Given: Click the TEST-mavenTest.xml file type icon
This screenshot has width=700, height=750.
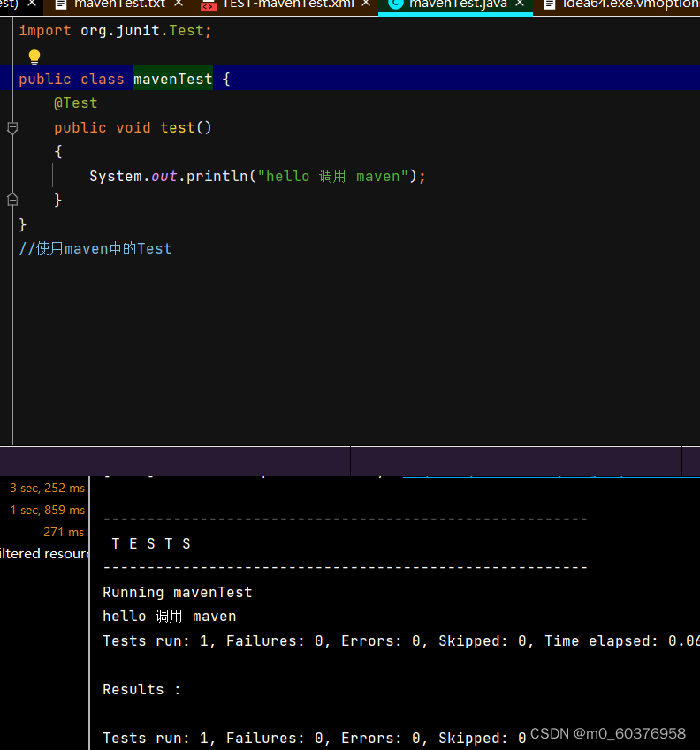Looking at the screenshot, I should pyautogui.click(x=208, y=4).
